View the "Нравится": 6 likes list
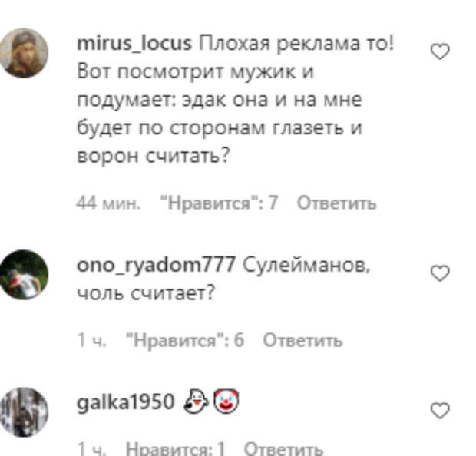 pyautogui.click(x=185, y=340)
